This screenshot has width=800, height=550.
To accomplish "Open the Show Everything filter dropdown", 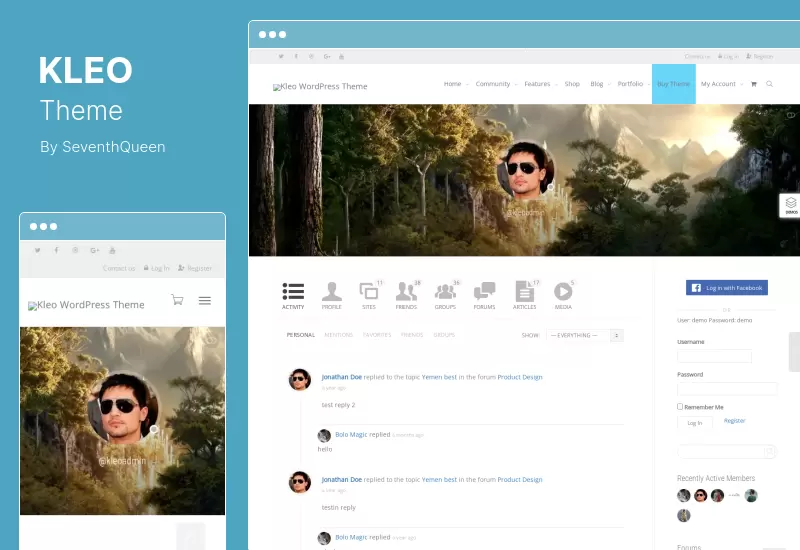I will coord(585,335).
